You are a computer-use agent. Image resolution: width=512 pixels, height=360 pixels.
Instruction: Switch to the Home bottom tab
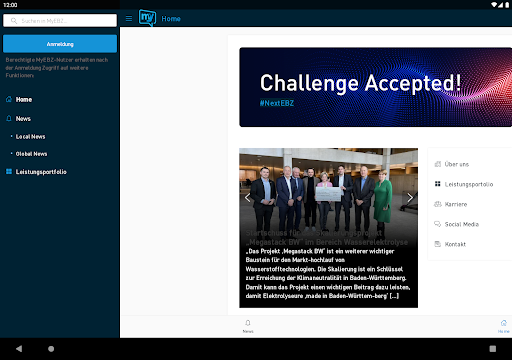(x=504, y=327)
